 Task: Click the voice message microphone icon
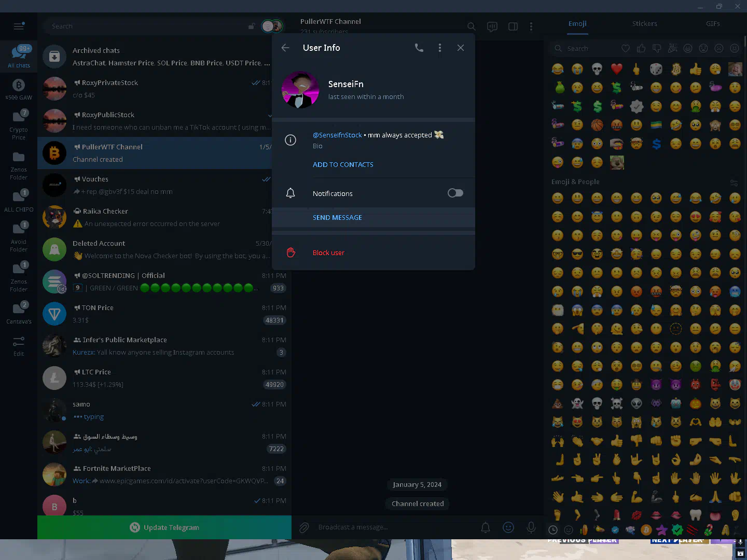coord(531,527)
